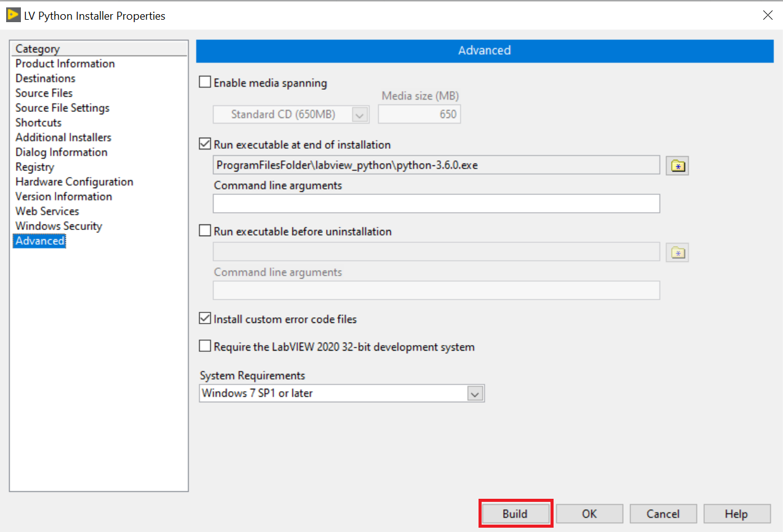The width and height of the screenshot is (783, 532).
Task: Click the Build button
Action: (515, 514)
